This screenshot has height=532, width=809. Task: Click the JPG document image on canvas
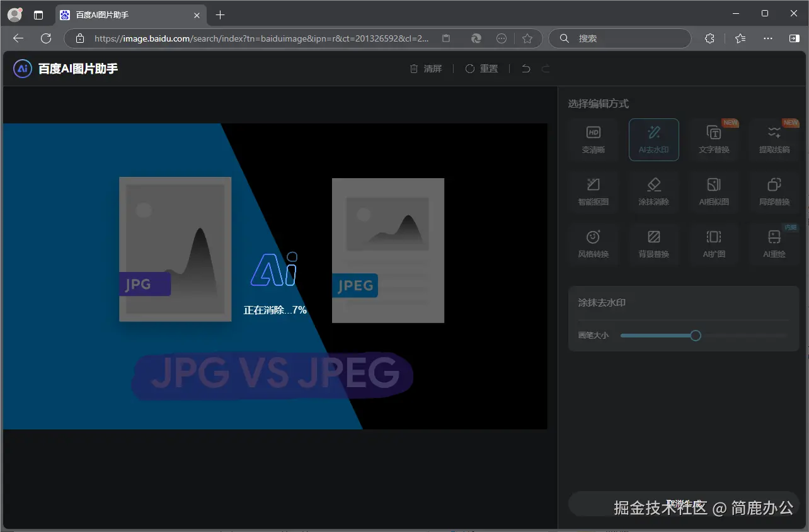[175, 249]
